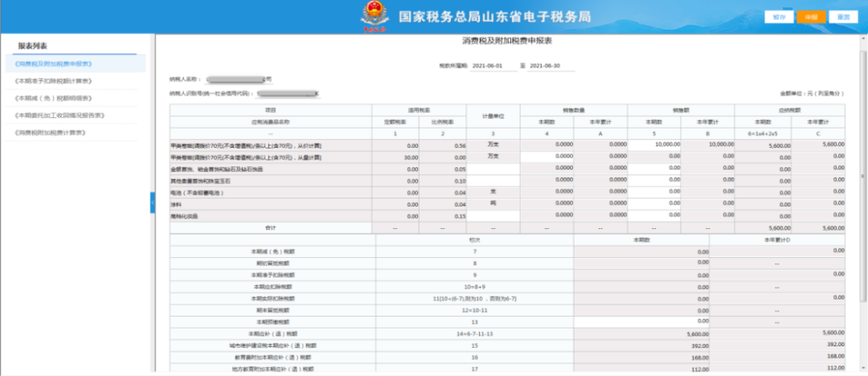Click the 涂料 row name
This screenshot has width=868, height=376.
(176, 204)
